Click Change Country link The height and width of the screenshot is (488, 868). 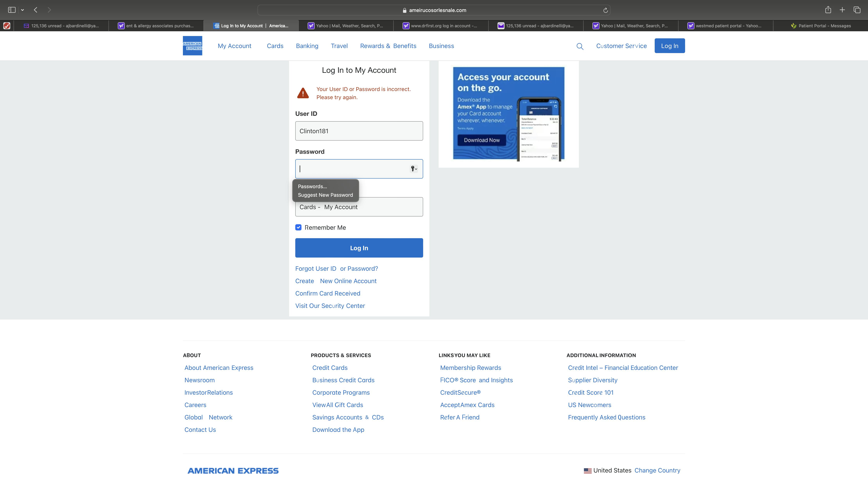tap(657, 471)
